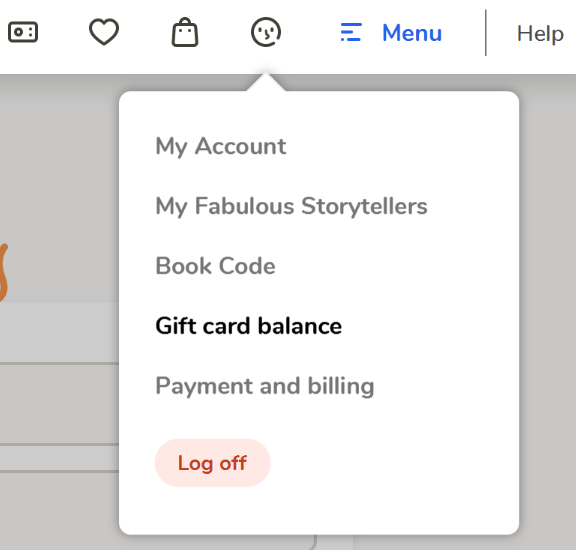Dismiss dropdown via dimmed background at right
This screenshot has width=576, height=550.
click(x=547, y=294)
